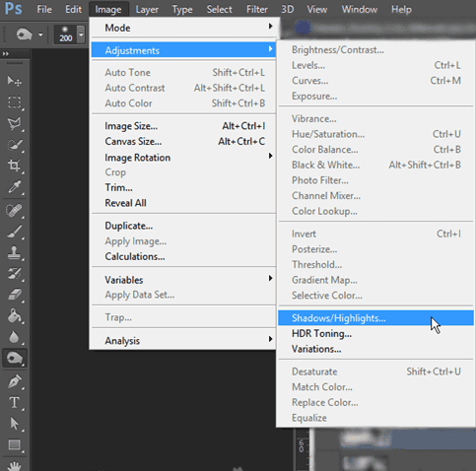Select the Eyedropper tool
Viewport: 476px width, 471px height.
coord(14,186)
